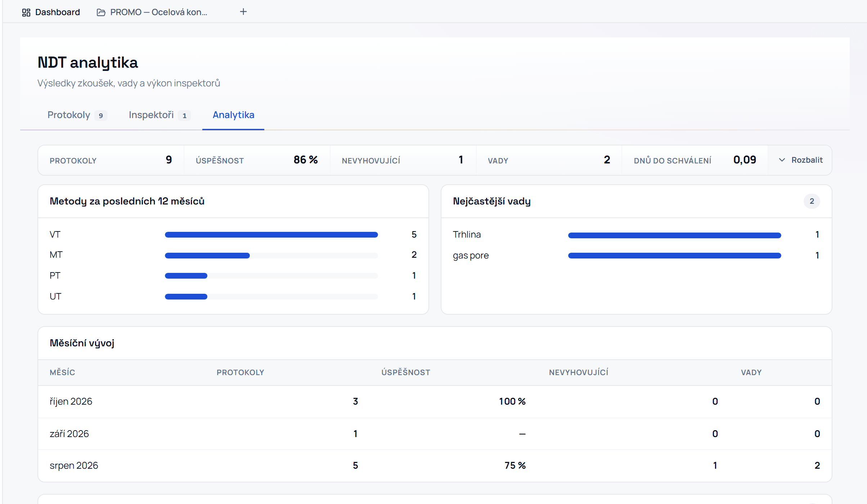The width and height of the screenshot is (867, 504).
Task: Click the Rozbalit chevron icon
Action: click(782, 160)
